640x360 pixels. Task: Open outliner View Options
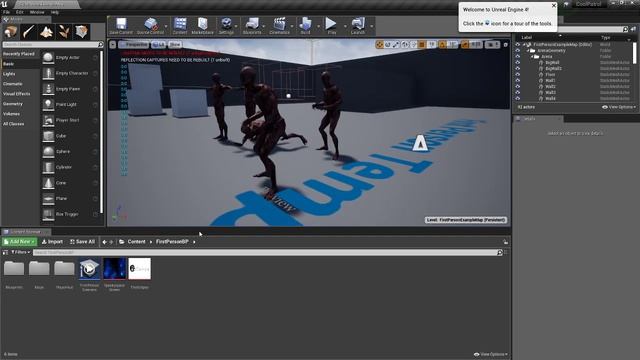coord(619,107)
